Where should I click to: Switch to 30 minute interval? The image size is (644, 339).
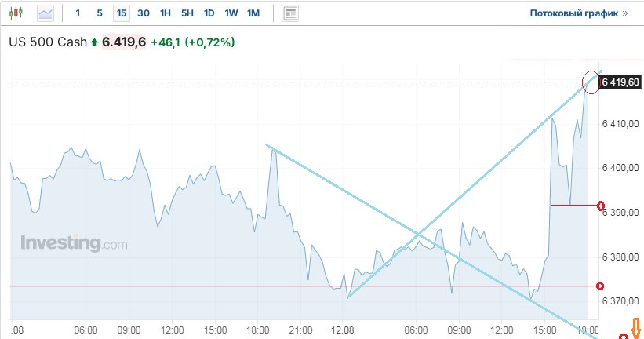coord(143,13)
